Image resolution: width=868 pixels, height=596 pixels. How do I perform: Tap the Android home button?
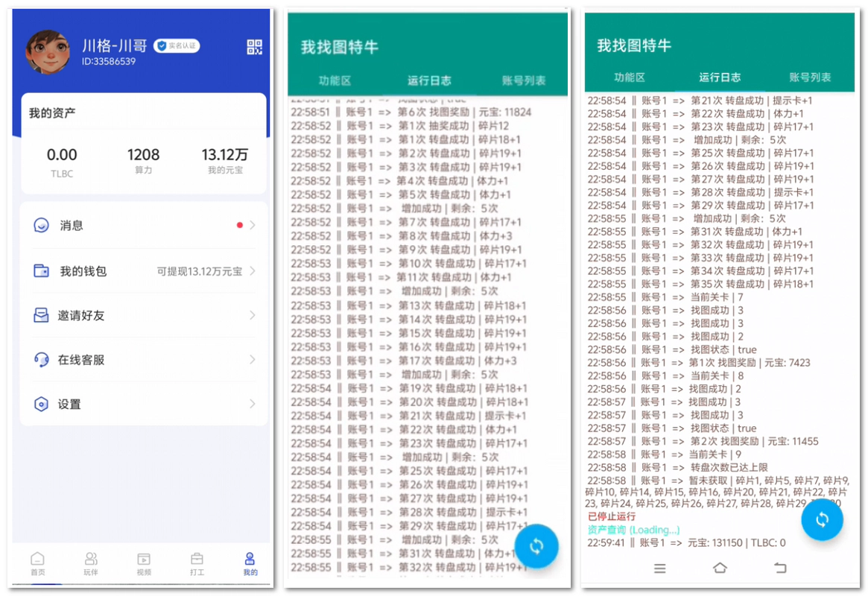point(720,568)
